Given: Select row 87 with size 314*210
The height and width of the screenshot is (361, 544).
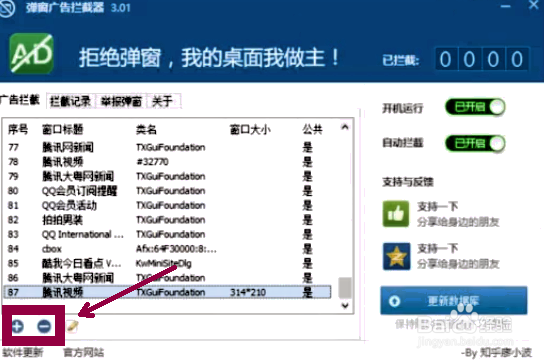Looking at the screenshot, I should (168, 292).
